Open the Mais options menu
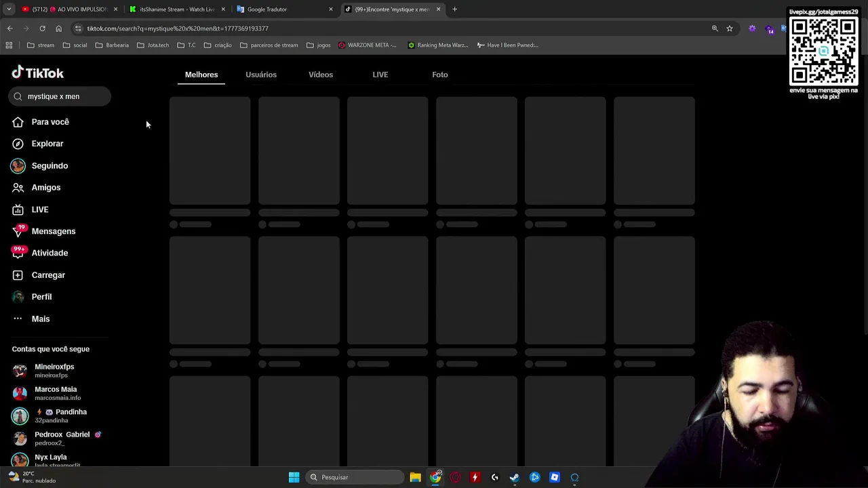868x488 pixels. pos(31,319)
